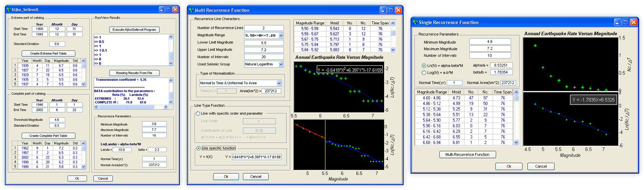Screen dimensions: 644x190
Task: Select the 'Use specific function' radio option
Action: coord(198,148)
